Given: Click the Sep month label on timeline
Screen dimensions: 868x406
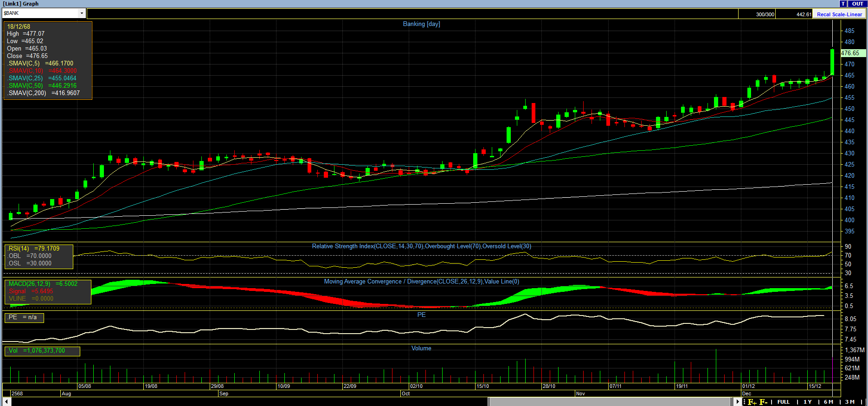Looking at the screenshot, I should pos(224,393).
